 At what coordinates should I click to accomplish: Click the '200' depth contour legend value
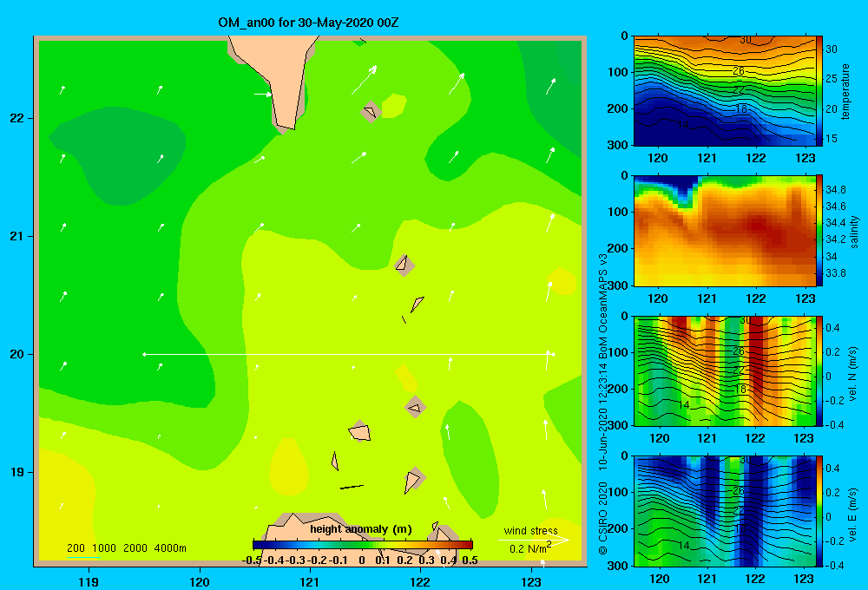tap(76, 548)
